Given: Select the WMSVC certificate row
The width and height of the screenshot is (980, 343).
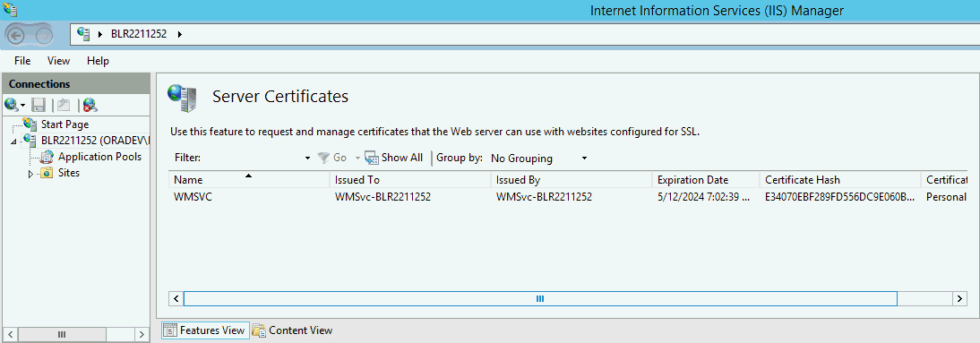Looking at the screenshot, I should point(568,197).
